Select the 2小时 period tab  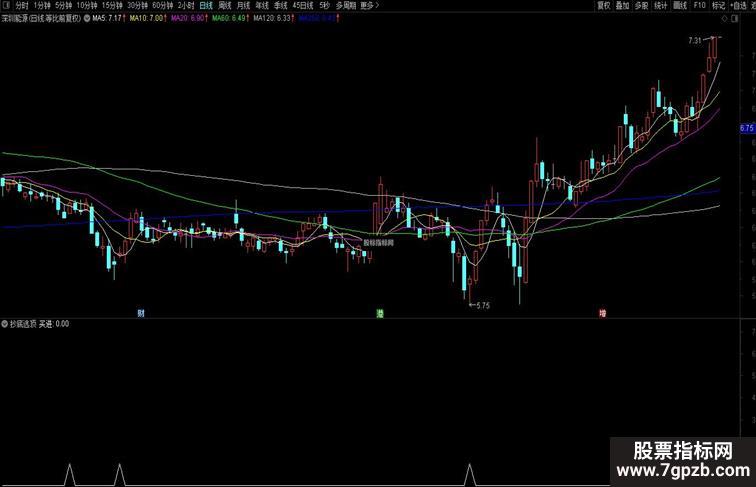(186, 5)
